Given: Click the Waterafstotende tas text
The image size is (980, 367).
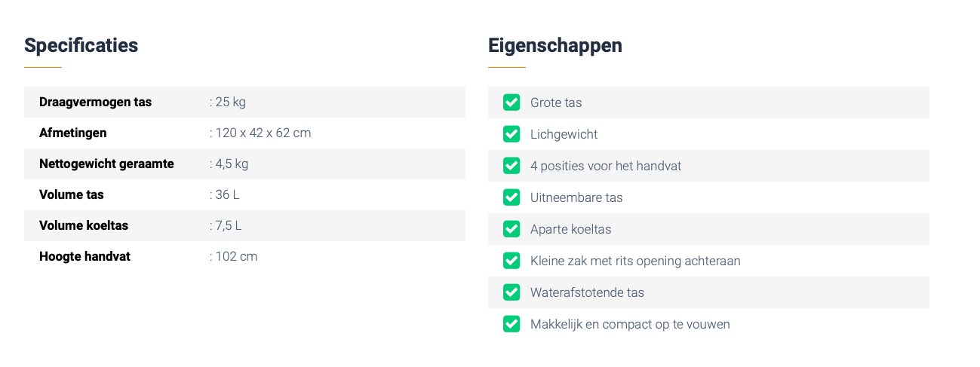Looking at the screenshot, I should (587, 292).
